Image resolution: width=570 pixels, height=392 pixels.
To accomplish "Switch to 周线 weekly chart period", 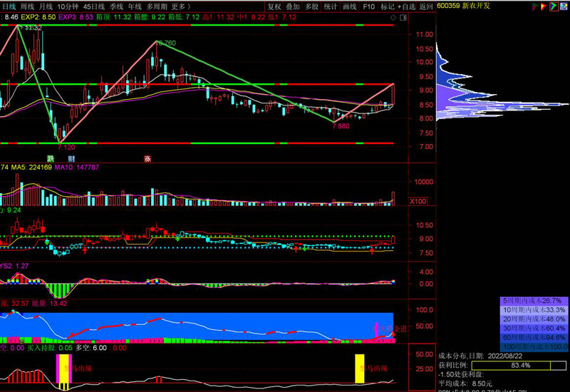I will point(27,6).
